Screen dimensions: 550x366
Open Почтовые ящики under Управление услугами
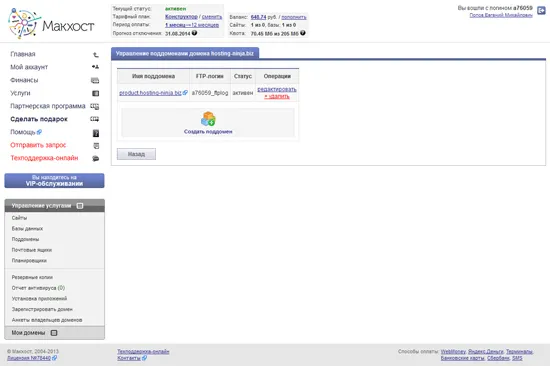pos(32,250)
